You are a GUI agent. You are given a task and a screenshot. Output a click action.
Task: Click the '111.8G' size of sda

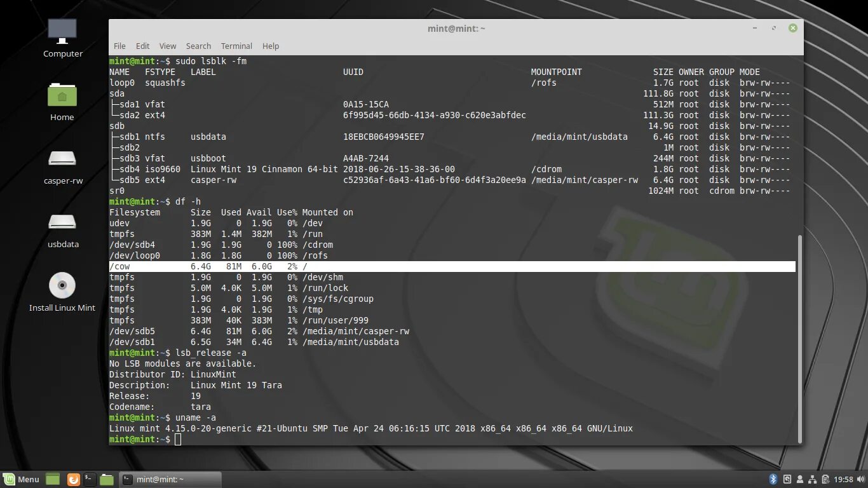[x=658, y=93]
